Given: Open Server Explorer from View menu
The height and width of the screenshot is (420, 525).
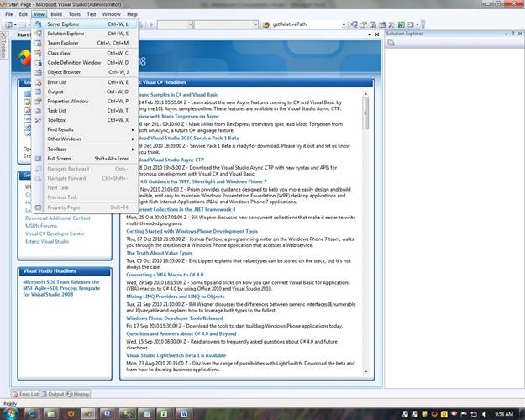Looking at the screenshot, I should click(85, 24).
